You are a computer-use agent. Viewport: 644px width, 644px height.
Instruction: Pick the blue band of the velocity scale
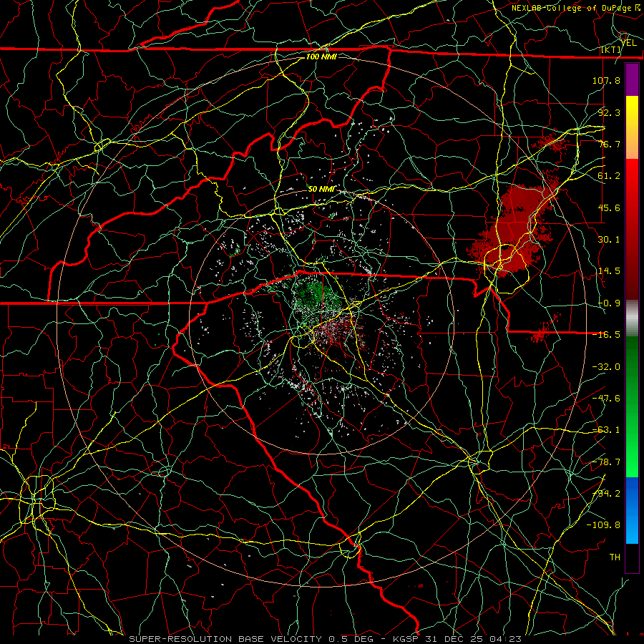[632, 510]
